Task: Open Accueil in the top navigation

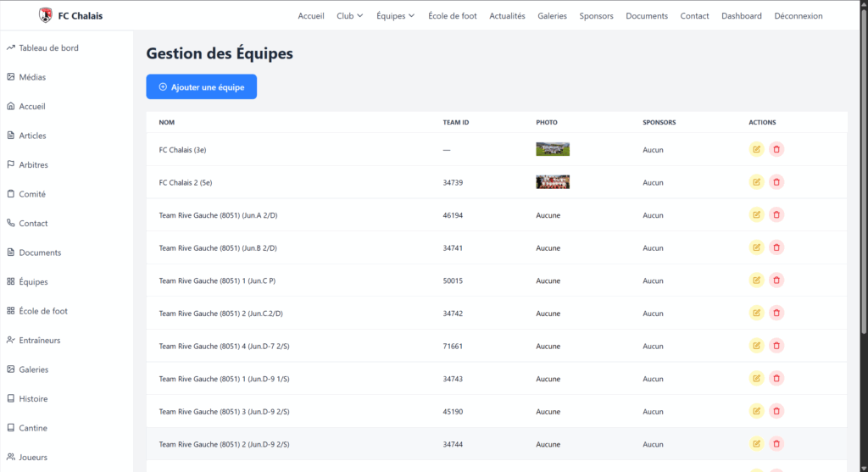Action: point(311,15)
